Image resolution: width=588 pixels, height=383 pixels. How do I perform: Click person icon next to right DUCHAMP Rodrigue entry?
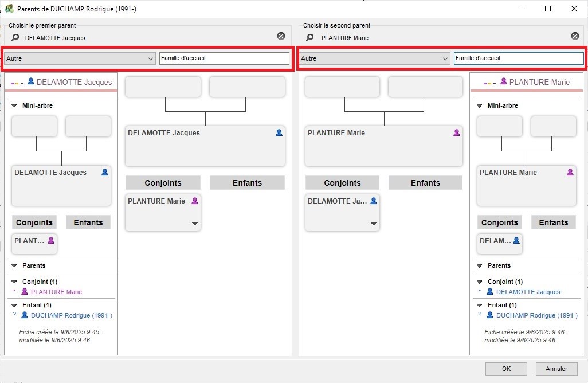(x=490, y=315)
